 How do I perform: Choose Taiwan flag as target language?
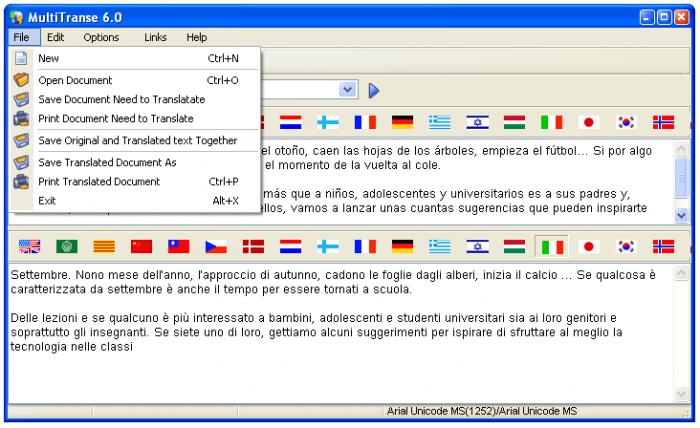coord(179,246)
